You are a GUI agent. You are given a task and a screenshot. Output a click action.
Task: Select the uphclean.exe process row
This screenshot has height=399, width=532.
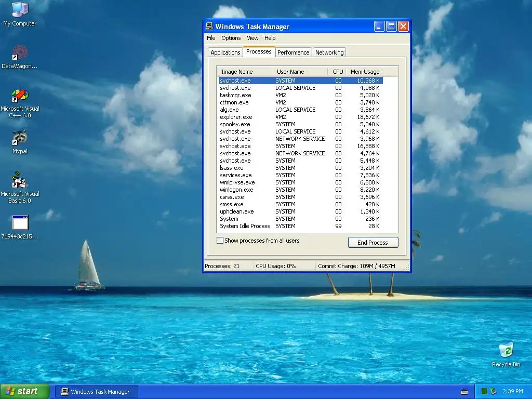tap(301, 212)
